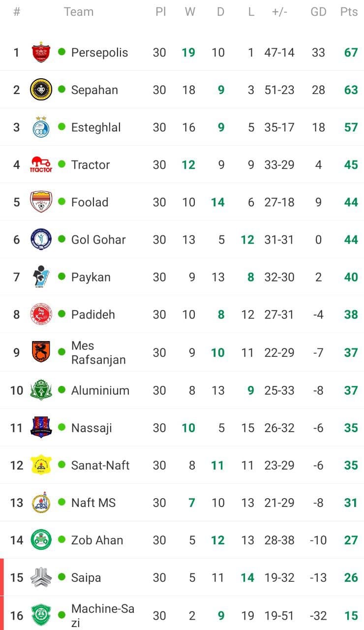The width and height of the screenshot is (364, 630).
Task: Sort standings by GD column header
Action: [x=318, y=12]
